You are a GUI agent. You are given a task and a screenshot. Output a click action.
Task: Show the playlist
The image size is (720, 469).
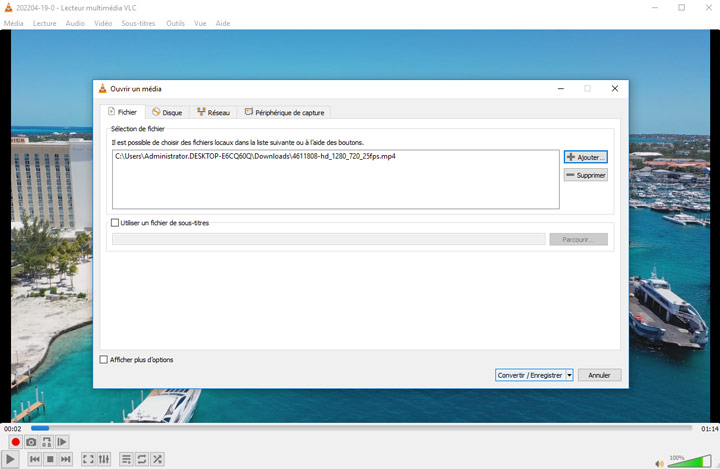pos(126,459)
